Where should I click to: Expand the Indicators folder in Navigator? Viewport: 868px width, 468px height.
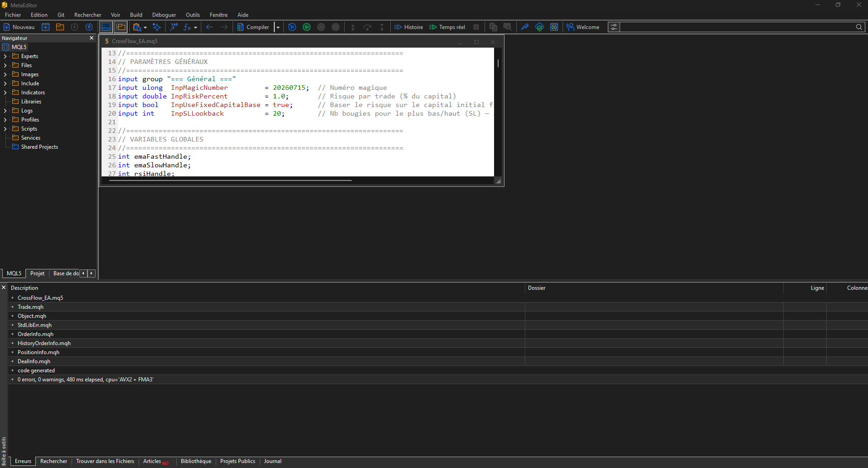coord(5,93)
